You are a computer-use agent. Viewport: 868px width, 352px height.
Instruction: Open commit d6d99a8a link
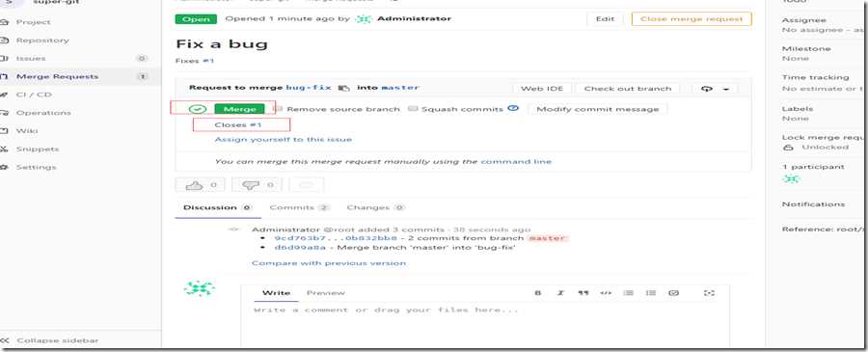click(300, 248)
